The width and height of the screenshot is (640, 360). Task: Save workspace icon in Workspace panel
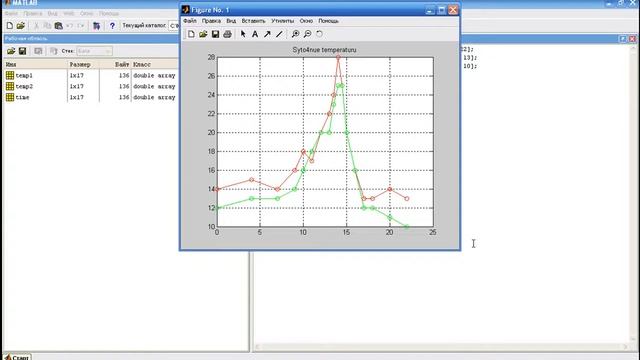(x=22, y=51)
